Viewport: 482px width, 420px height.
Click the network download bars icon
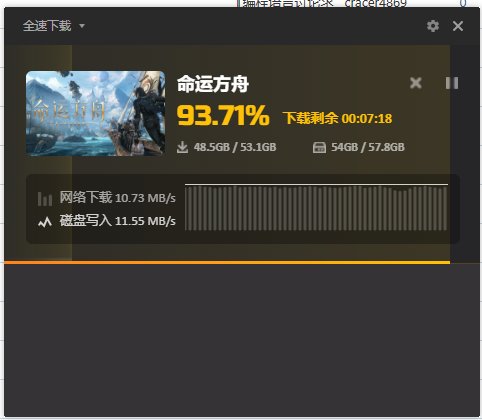tap(45, 199)
